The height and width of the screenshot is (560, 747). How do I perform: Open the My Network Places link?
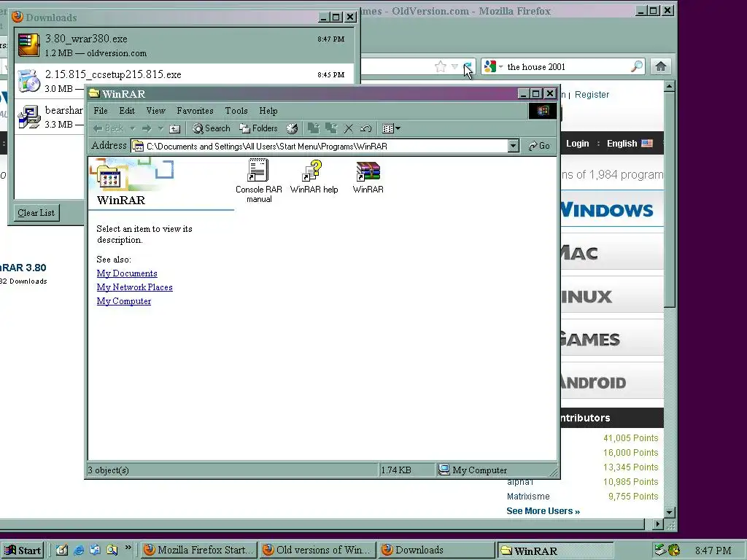pos(134,287)
